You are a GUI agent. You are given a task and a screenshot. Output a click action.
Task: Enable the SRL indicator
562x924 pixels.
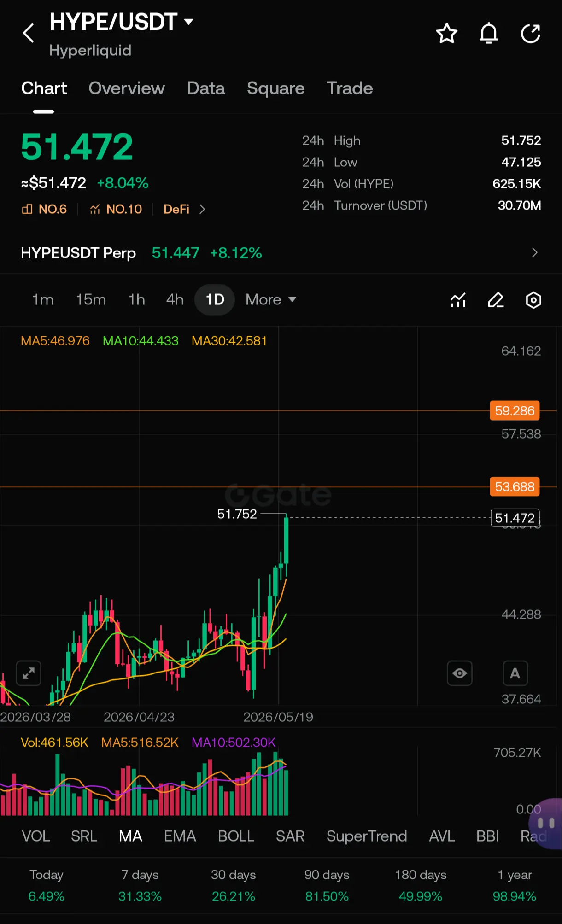84,836
